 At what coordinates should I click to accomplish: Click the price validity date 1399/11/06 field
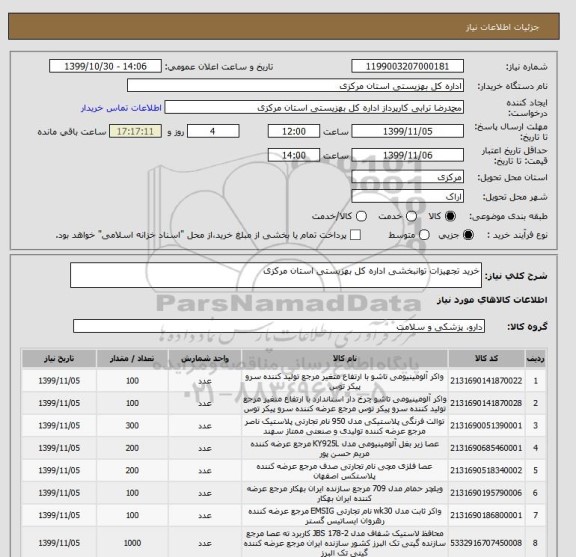coord(407,155)
